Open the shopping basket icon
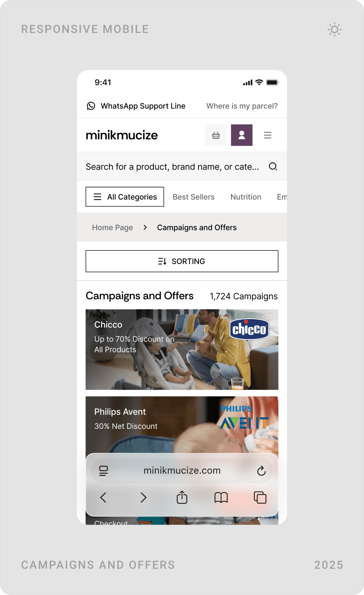 coord(216,135)
